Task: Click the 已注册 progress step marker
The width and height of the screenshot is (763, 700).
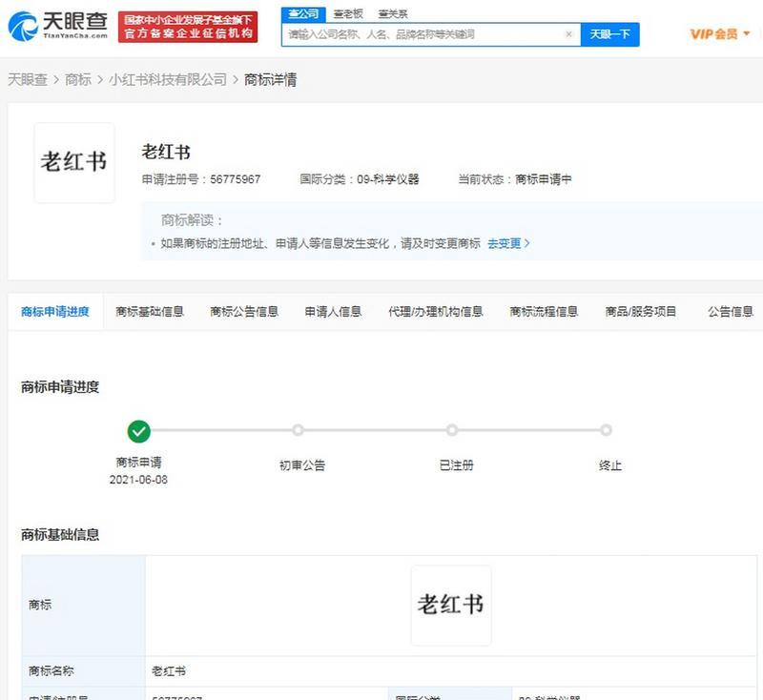Action: coord(452,430)
